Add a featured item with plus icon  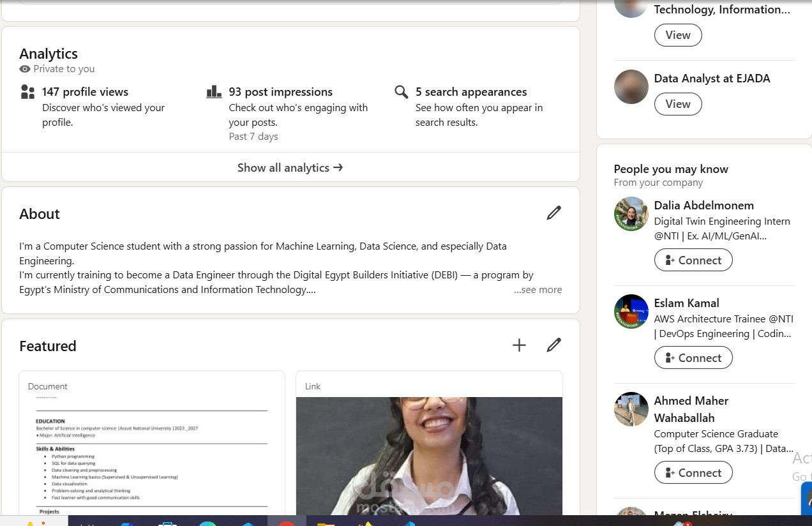[x=519, y=345]
